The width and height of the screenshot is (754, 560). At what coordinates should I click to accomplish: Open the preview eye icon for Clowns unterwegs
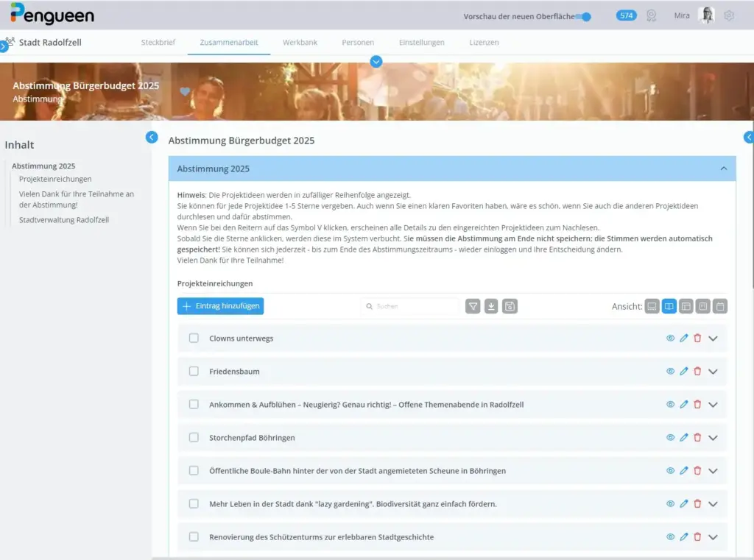coord(670,338)
